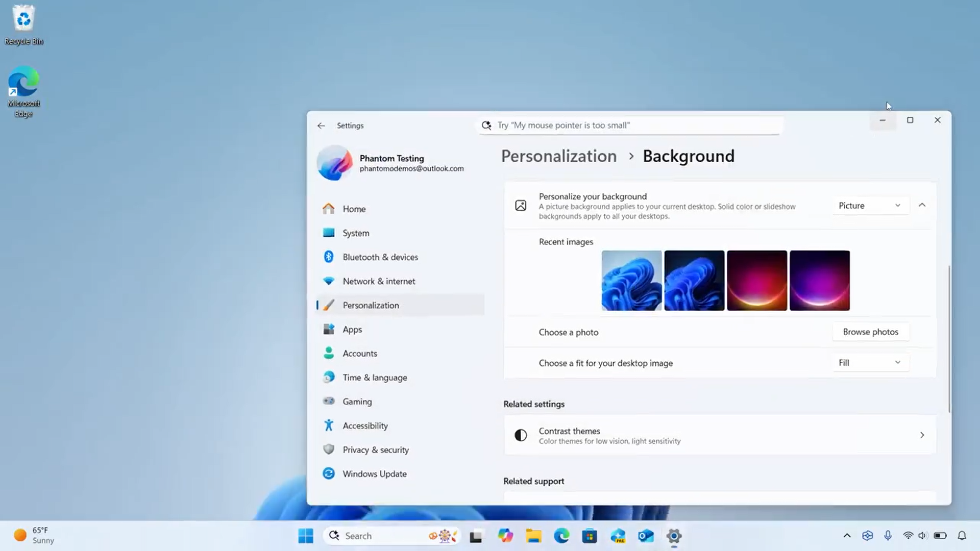Click the Browse photos button
Image resolution: width=980 pixels, height=551 pixels.
870,332
